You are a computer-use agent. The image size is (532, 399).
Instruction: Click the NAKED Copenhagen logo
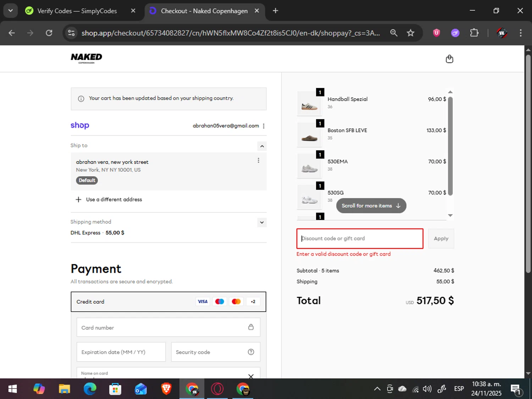pyautogui.click(x=86, y=58)
